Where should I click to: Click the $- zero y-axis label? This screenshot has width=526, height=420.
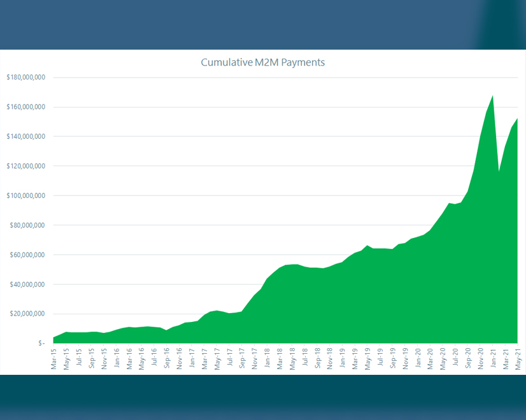(x=41, y=343)
